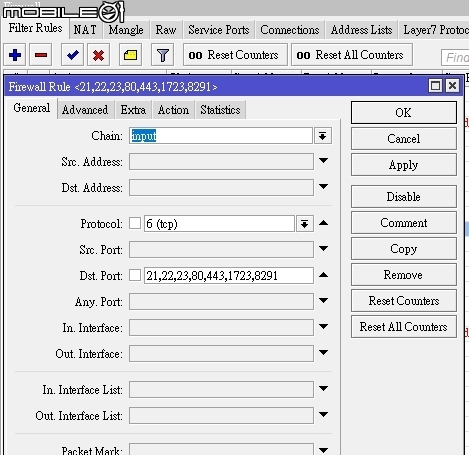Screen dimensions: 469x455
Task: Click dialog Reset All Counters button
Action: tap(404, 327)
